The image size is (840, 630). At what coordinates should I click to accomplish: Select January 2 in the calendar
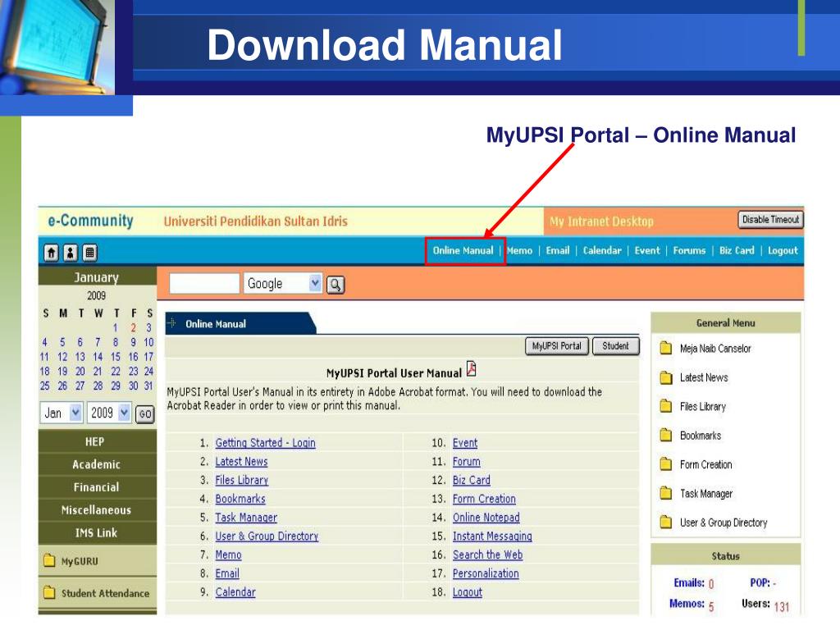tap(134, 328)
